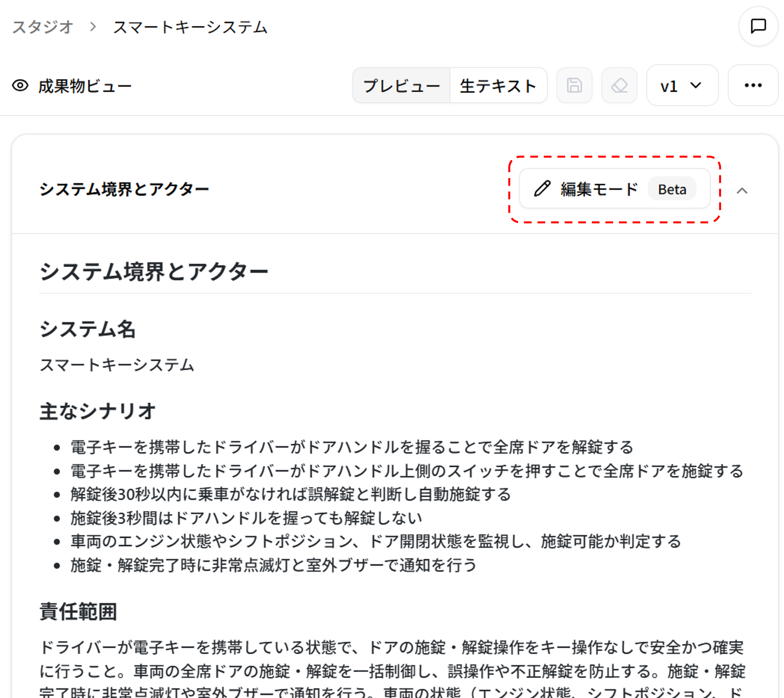
Task: Click the three-dot more options icon
Action: click(x=752, y=85)
